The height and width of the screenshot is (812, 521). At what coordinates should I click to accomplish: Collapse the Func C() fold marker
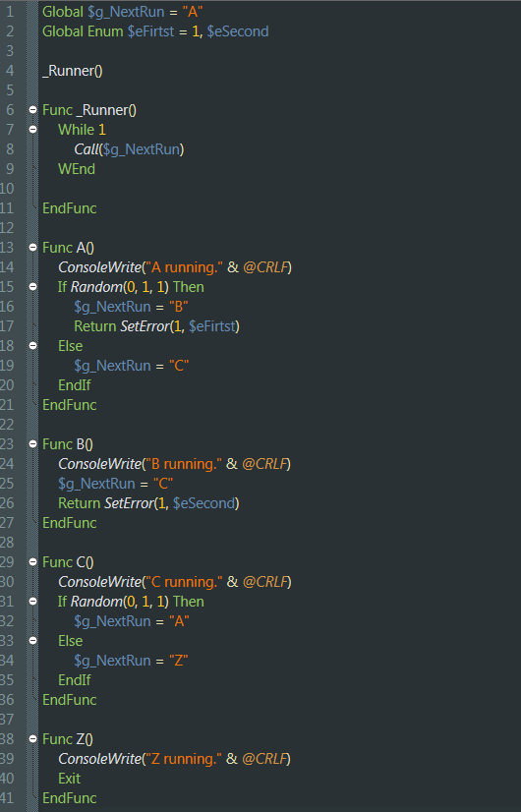point(32,562)
